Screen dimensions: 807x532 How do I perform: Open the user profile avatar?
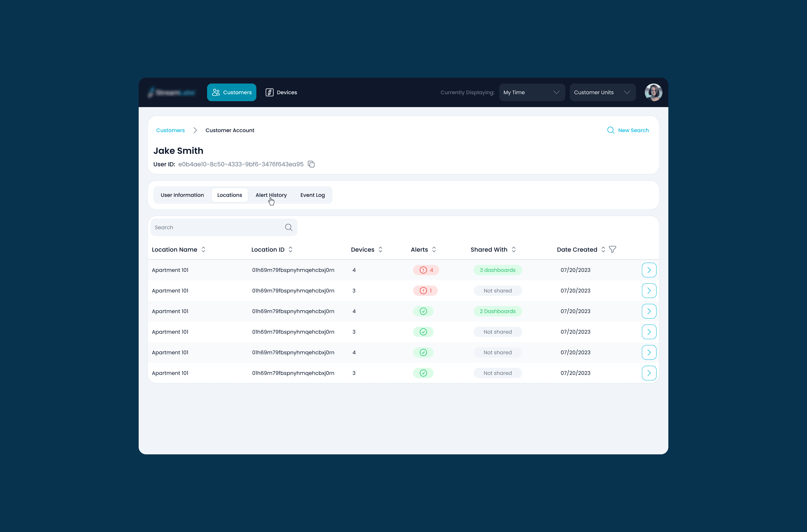point(653,92)
